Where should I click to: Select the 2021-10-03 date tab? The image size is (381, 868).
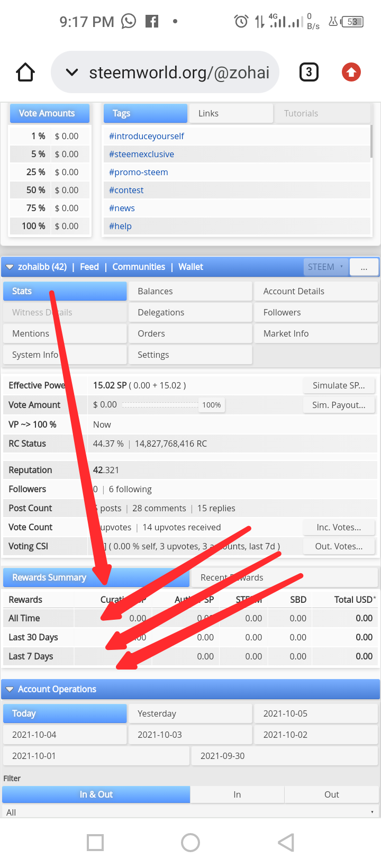[190, 735]
